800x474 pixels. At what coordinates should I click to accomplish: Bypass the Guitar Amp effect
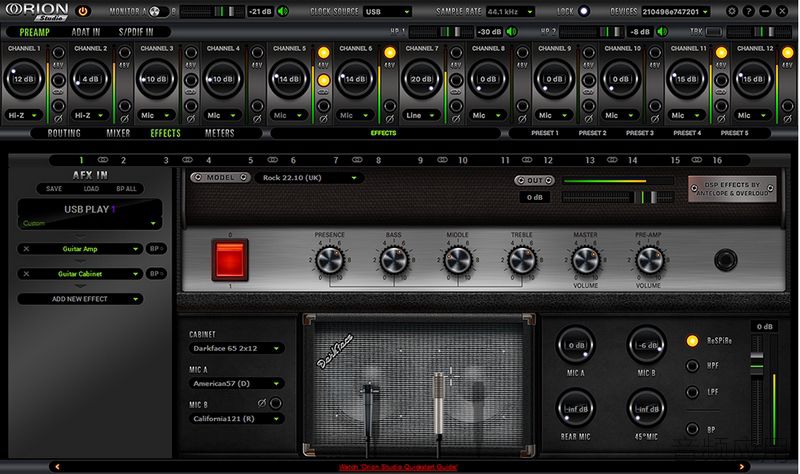click(x=156, y=249)
